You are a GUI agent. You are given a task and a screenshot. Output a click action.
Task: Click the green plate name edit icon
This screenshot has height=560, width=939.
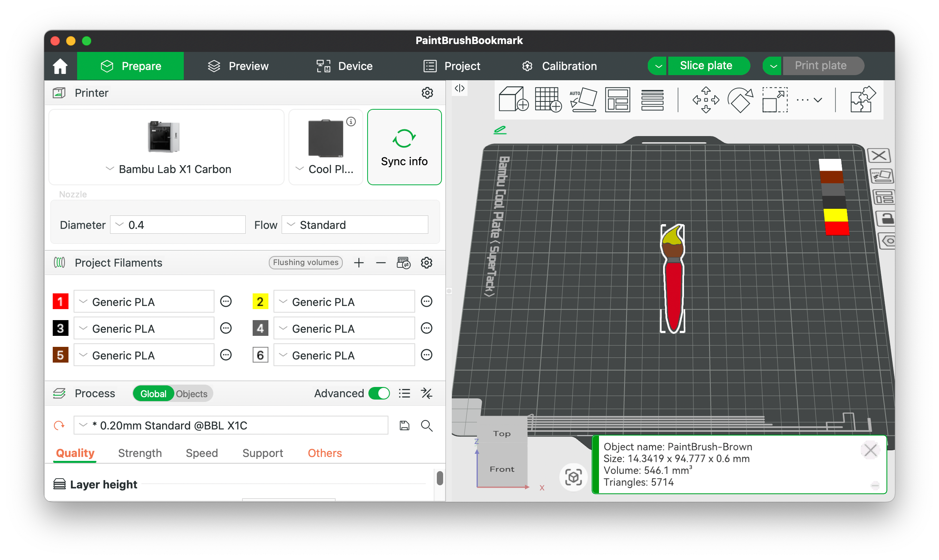coord(500,130)
